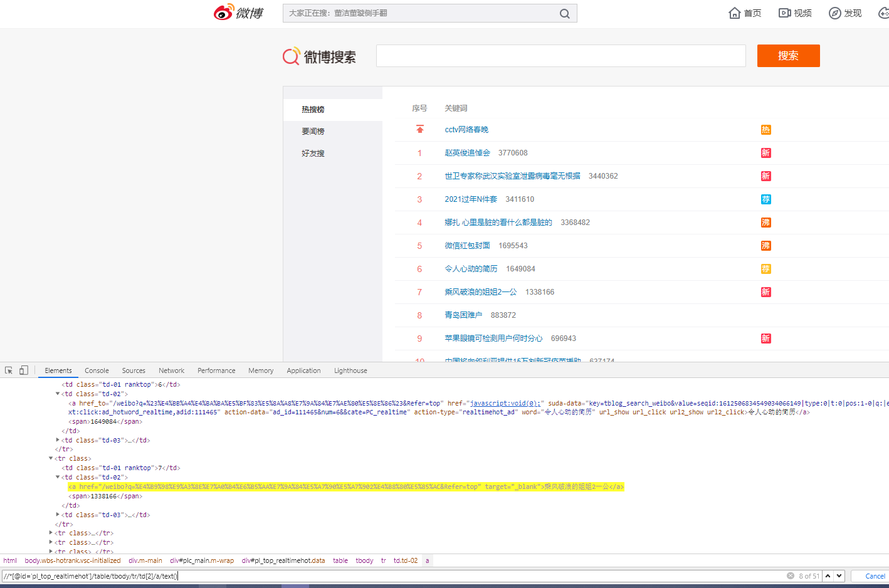Collapse the td-02 node above the highlighted anchor
The height and width of the screenshot is (588, 889).
tap(58, 477)
